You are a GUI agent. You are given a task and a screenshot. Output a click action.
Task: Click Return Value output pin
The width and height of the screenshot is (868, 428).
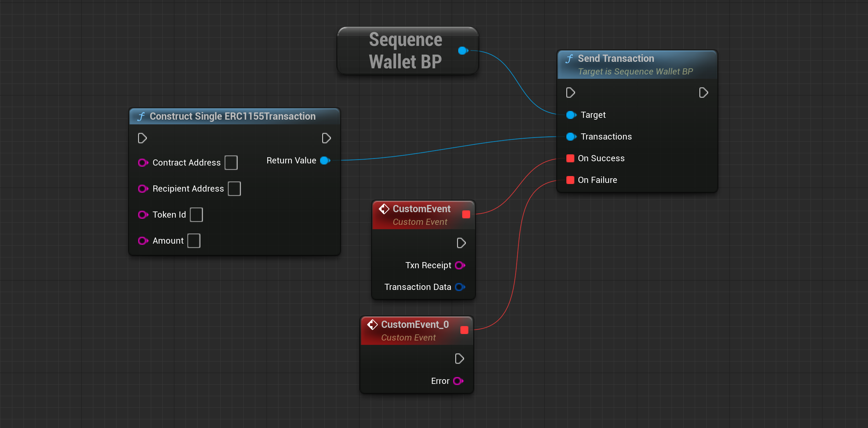325,160
